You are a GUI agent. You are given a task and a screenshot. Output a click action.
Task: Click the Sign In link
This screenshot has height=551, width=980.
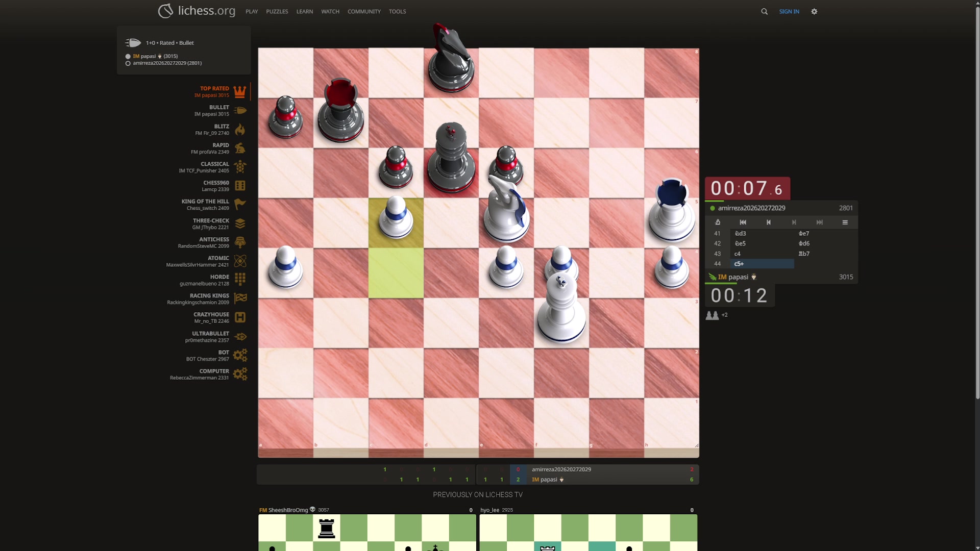pos(789,11)
